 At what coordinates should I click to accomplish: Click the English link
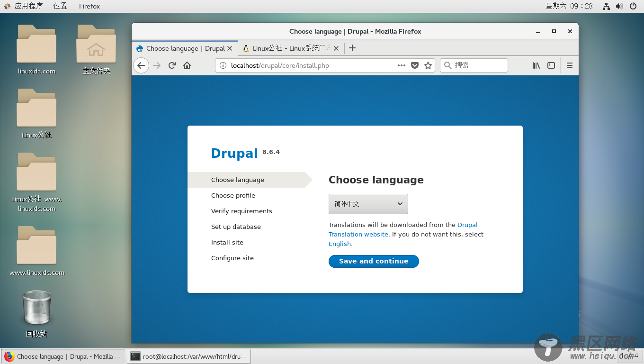pos(340,244)
